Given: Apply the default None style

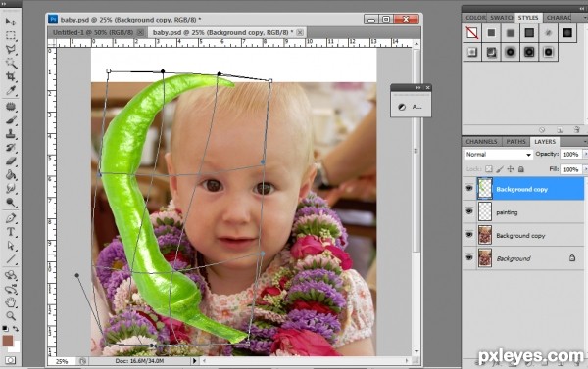Looking at the screenshot, I should point(472,33).
